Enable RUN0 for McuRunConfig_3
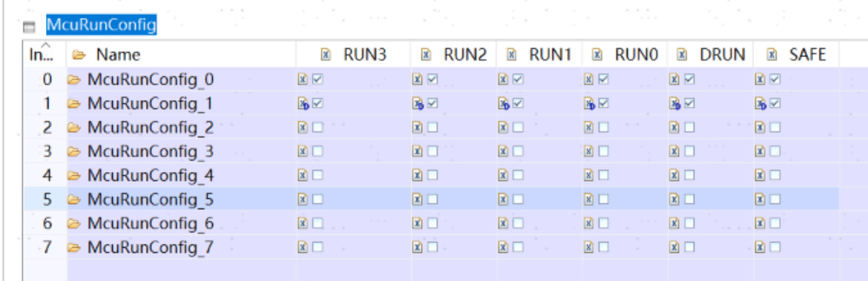Viewport: 868px width, 281px height. 603,151
